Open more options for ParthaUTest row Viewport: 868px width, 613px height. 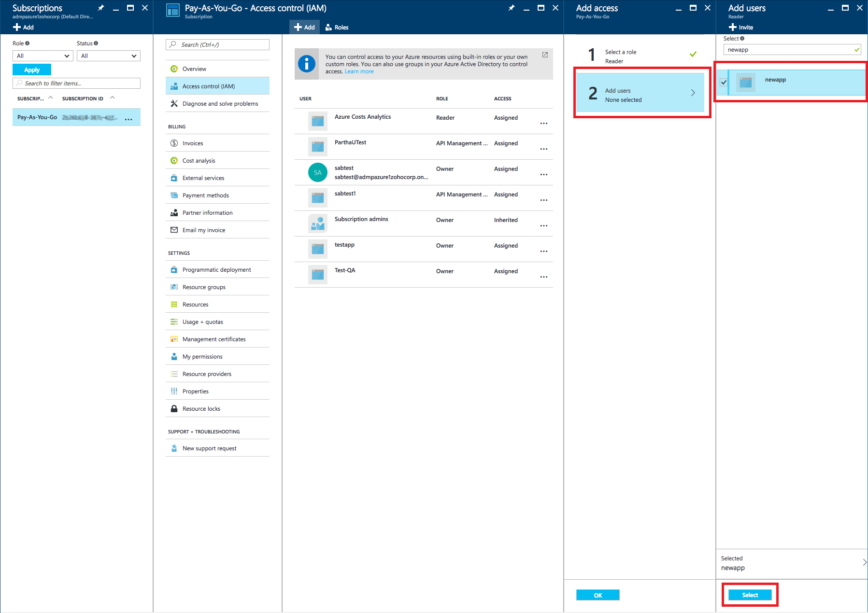coord(544,149)
